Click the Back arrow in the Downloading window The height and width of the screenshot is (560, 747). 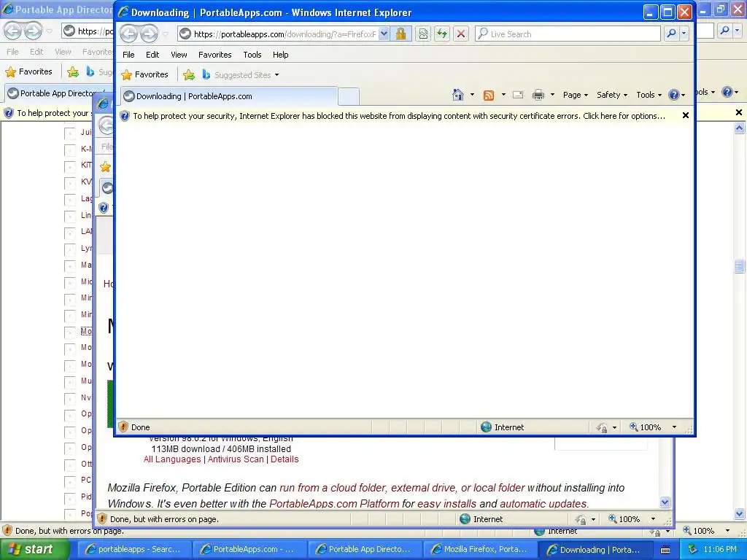coord(128,34)
